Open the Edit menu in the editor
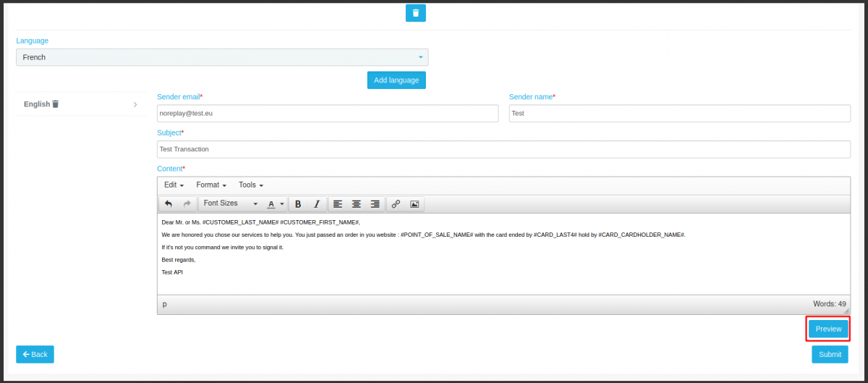 point(174,185)
